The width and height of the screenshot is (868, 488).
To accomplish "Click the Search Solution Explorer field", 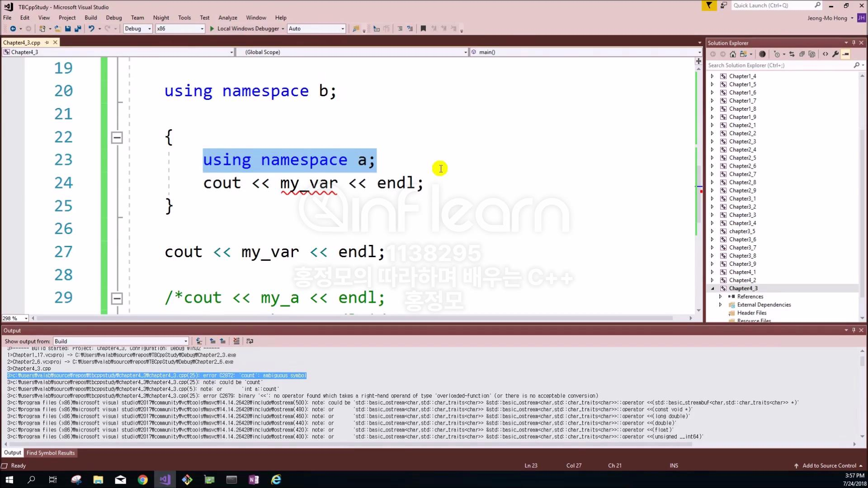I will pos(779,65).
